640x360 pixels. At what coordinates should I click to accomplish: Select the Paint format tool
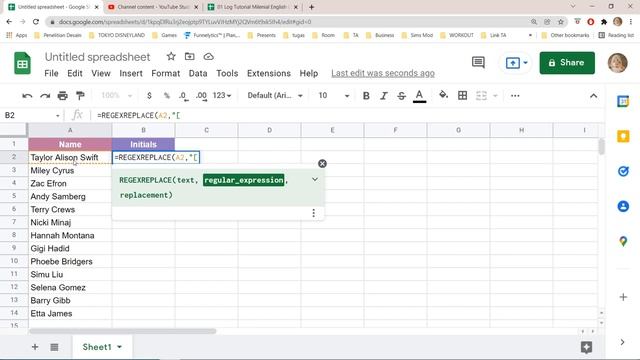(80, 96)
